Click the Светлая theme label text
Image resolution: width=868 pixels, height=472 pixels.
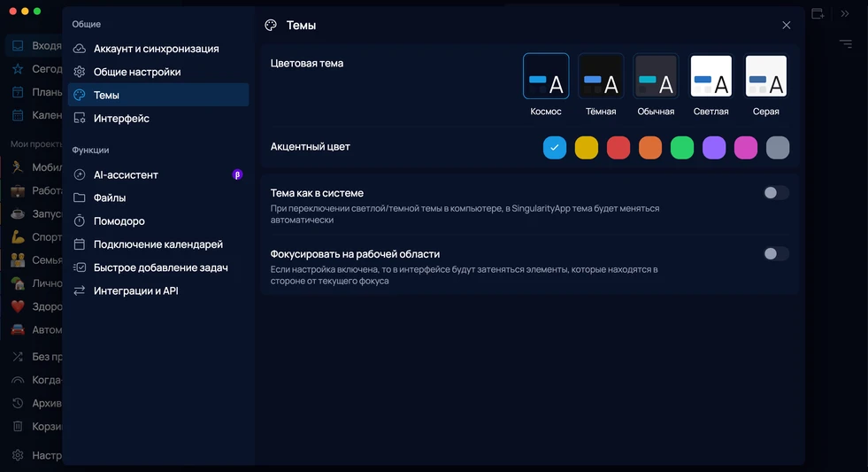[711, 112]
